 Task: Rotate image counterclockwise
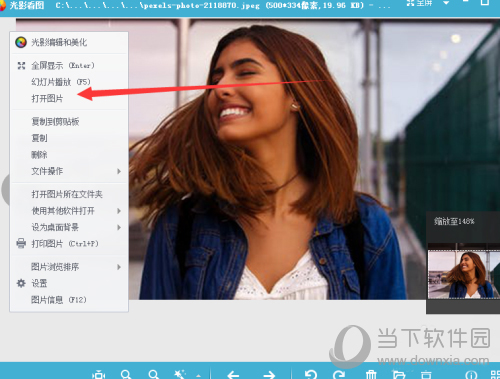pos(311,375)
